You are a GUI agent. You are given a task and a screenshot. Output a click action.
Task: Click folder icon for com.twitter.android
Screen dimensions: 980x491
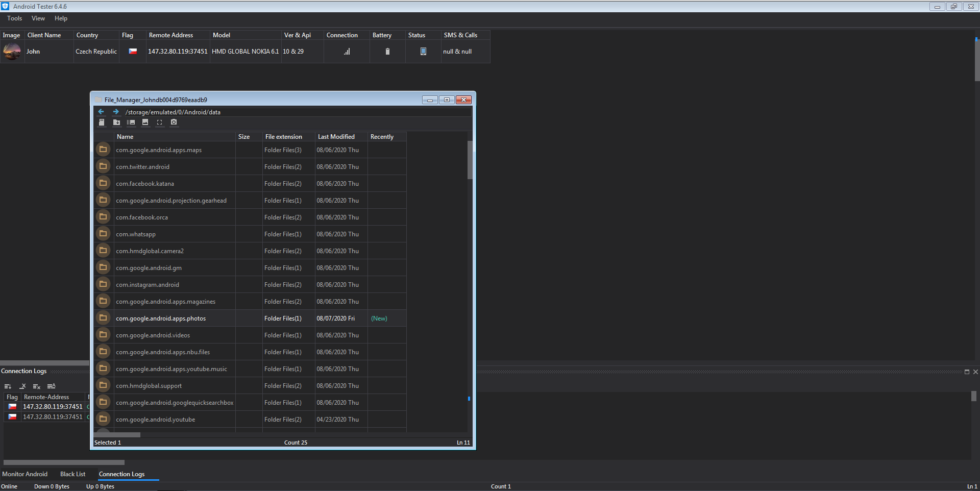tap(103, 166)
